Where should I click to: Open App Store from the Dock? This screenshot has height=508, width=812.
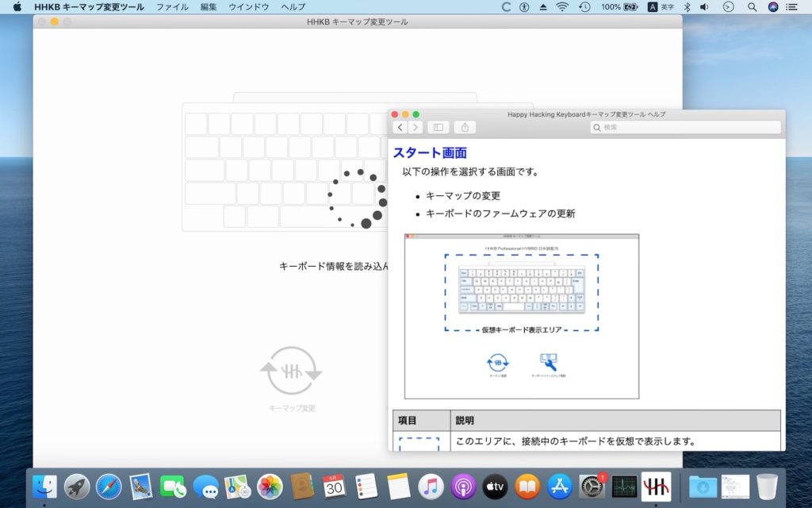(559, 487)
